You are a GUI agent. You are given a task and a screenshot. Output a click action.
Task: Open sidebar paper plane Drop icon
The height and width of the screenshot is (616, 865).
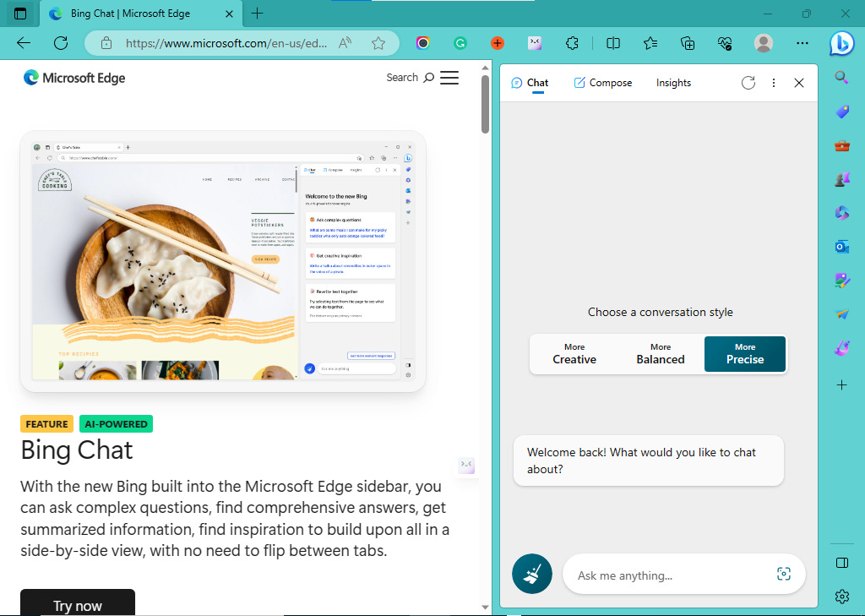(842, 314)
